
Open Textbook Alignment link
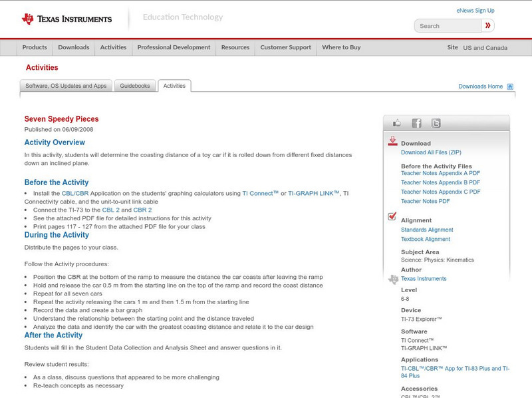[426, 239]
